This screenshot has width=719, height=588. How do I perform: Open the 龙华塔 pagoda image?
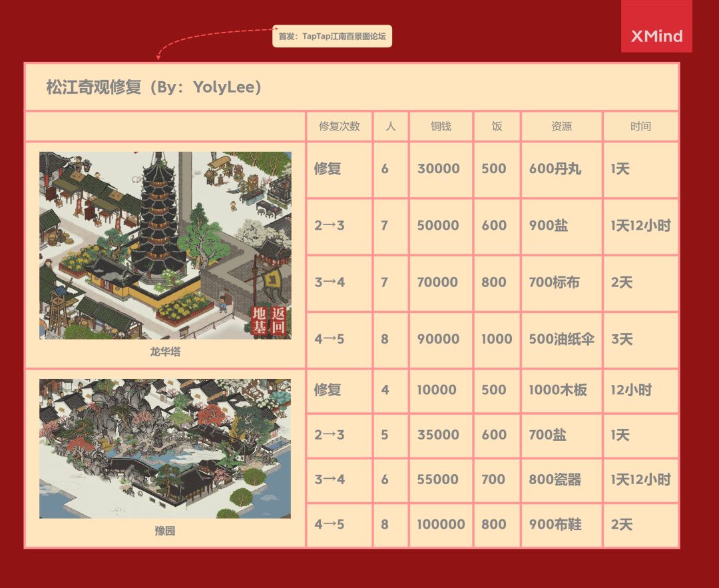point(165,245)
